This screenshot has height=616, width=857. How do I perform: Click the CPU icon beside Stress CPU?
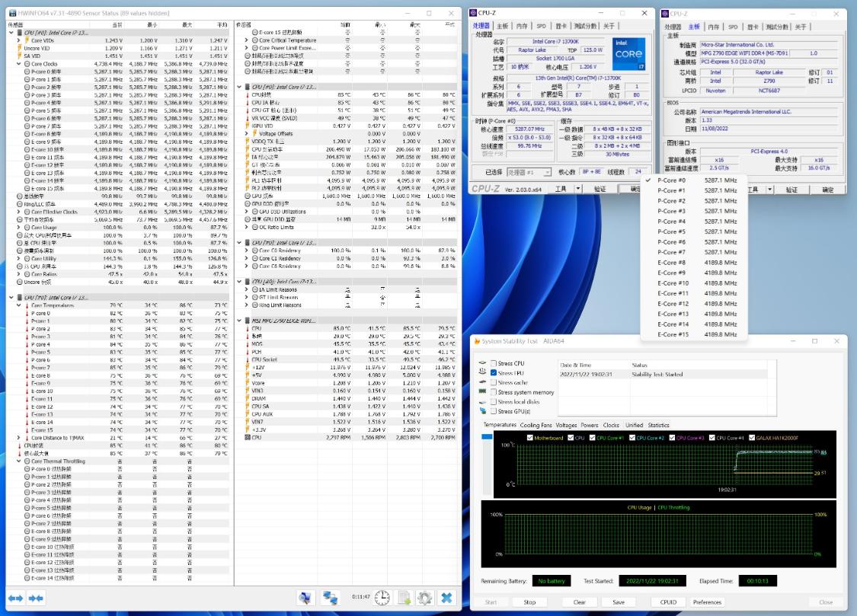tap(482, 362)
